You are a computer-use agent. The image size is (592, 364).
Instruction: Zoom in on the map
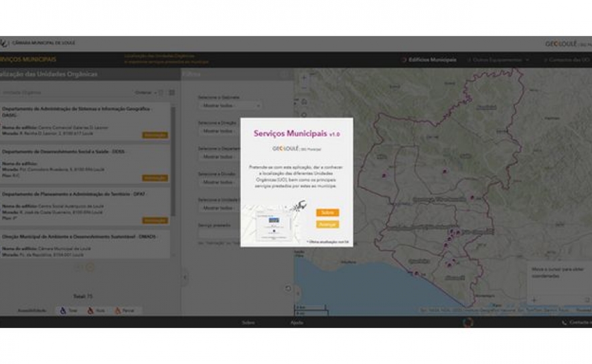click(x=304, y=78)
